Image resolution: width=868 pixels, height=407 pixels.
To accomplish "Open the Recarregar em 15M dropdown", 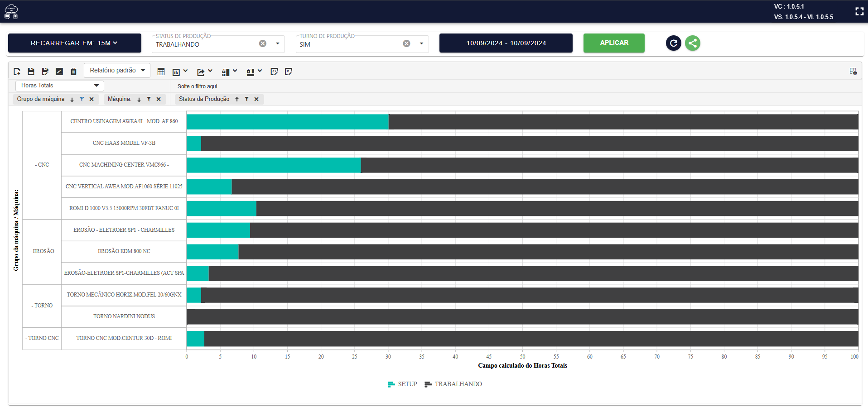I will (x=74, y=43).
